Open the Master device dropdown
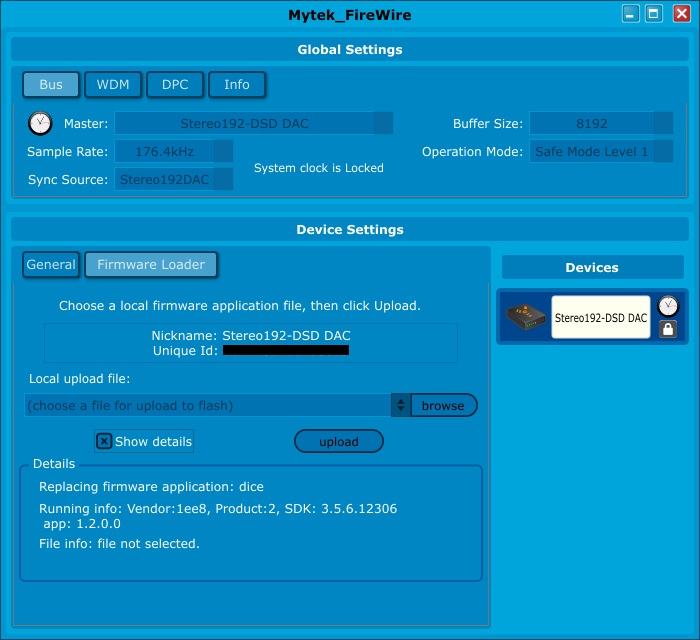This screenshot has height=640, width=700. pyautogui.click(x=383, y=124)
